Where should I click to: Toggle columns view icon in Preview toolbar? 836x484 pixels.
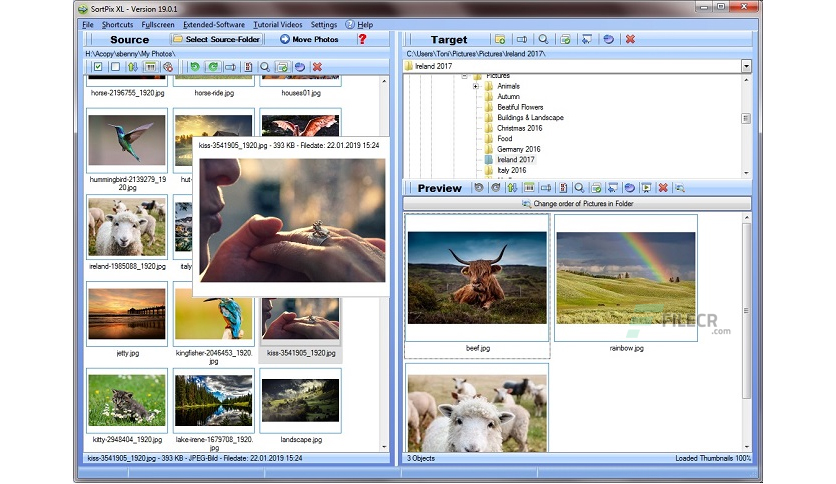[529, 188]
